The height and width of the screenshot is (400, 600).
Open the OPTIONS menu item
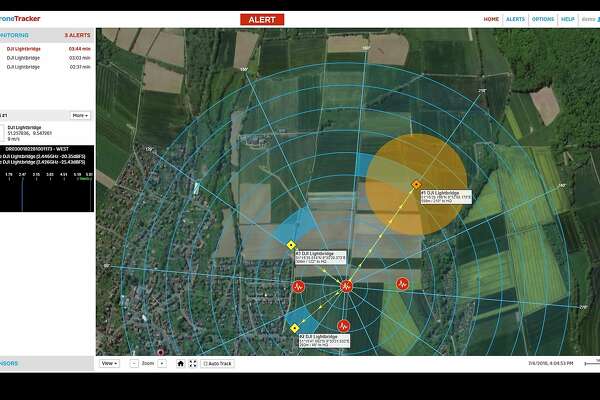coord(543,19)
